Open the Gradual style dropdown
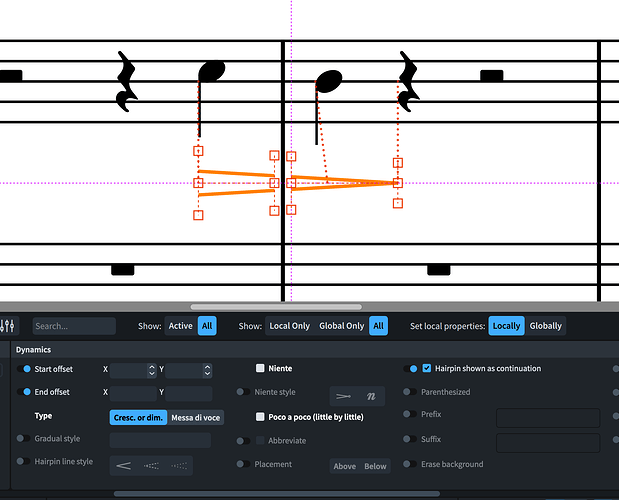Screen dimensions: 619x500 tap(160, 440)
